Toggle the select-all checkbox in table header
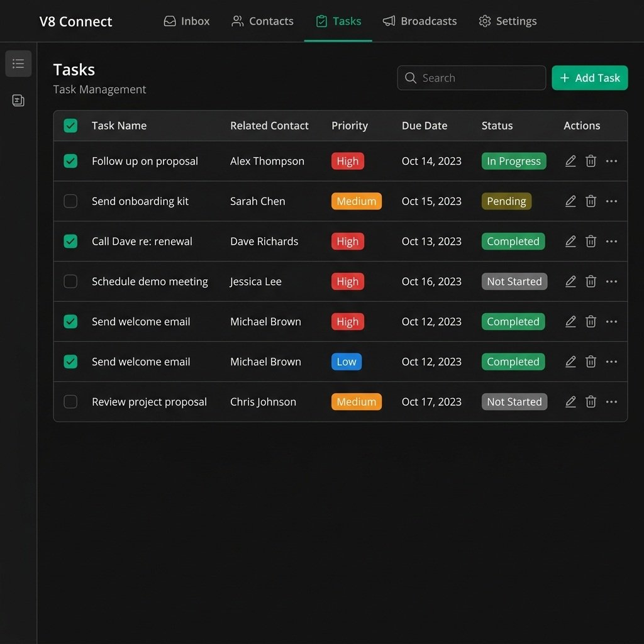Screen dimensions: 644x644 click(x=70, y=125)
